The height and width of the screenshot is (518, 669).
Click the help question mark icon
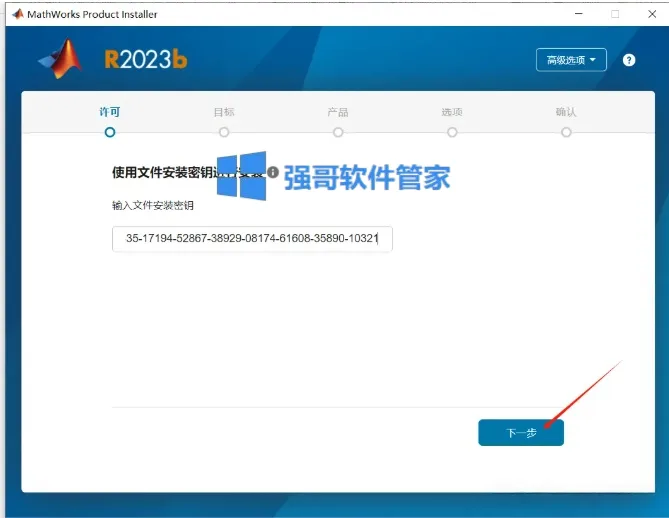(x=628, y=60)
